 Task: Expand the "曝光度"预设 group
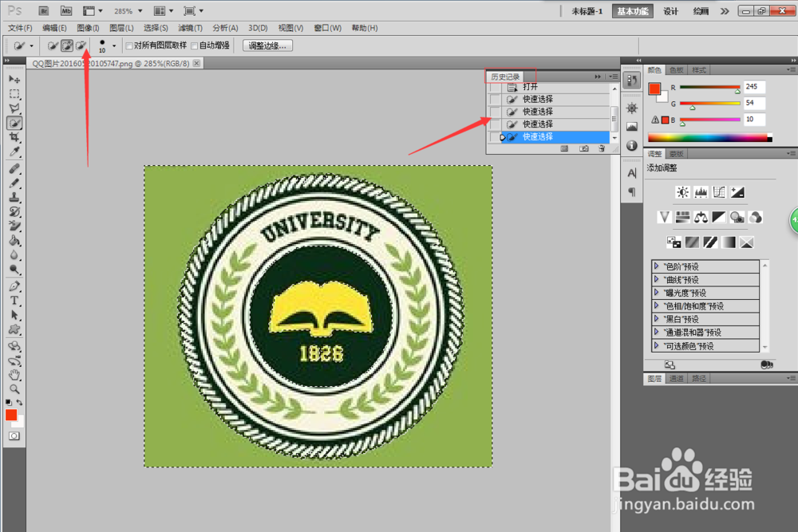[657, 293]
